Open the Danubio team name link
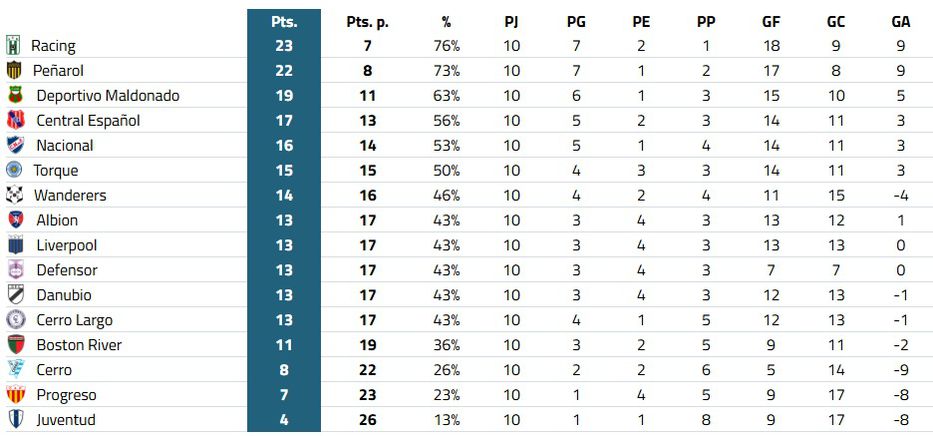 64,296
